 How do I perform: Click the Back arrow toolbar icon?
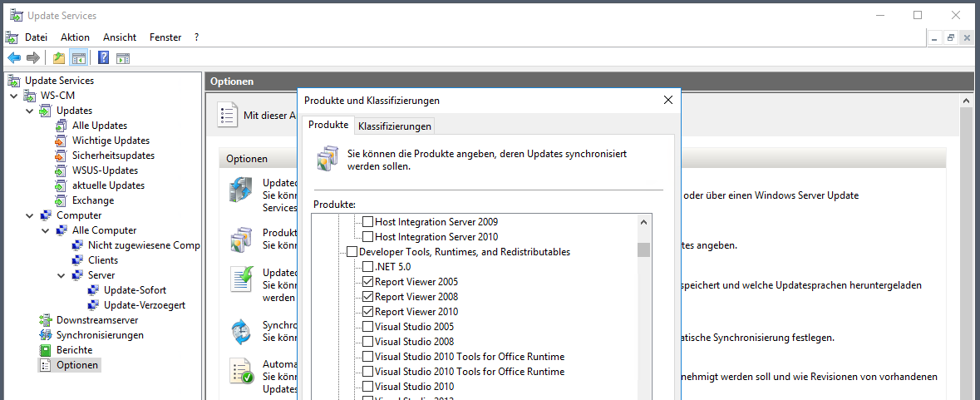point(14,58)
